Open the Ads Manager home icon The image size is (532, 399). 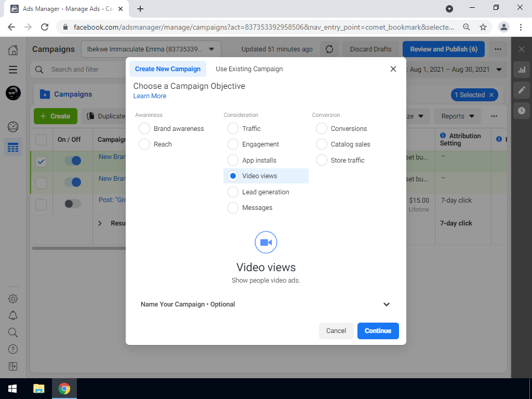click(x=13, y=49)
